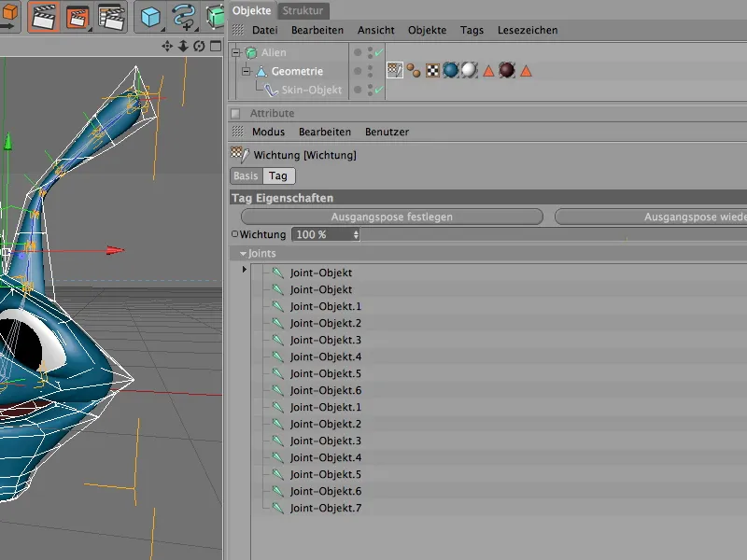Open the Ansicht menu
Viewport: 747px width, 560px height.
click(x=376, y=30)
